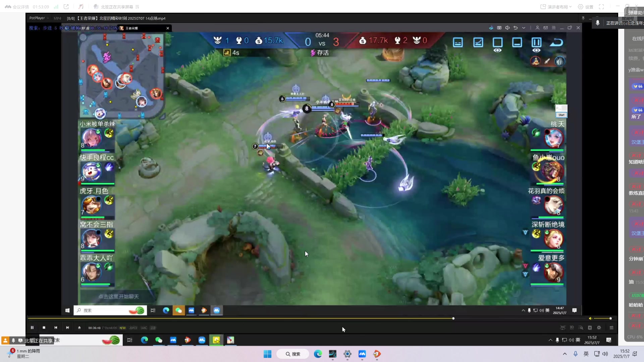Open the emulator user account icon
644x362 pixels.
(x=537, y=28)
